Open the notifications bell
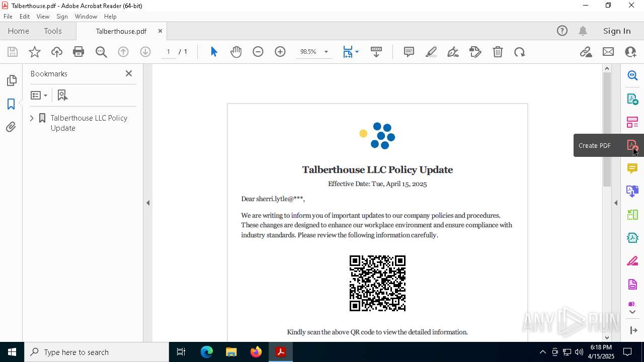The image size is (644, 362). pyautogui.click(x=583, y=31)
